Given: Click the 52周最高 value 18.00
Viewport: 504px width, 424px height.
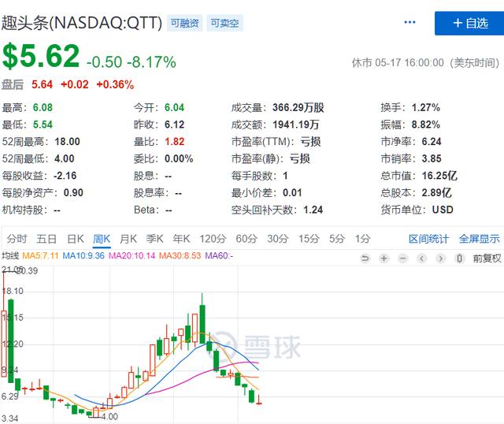Looking at the screenshot, I should (67, 142).
